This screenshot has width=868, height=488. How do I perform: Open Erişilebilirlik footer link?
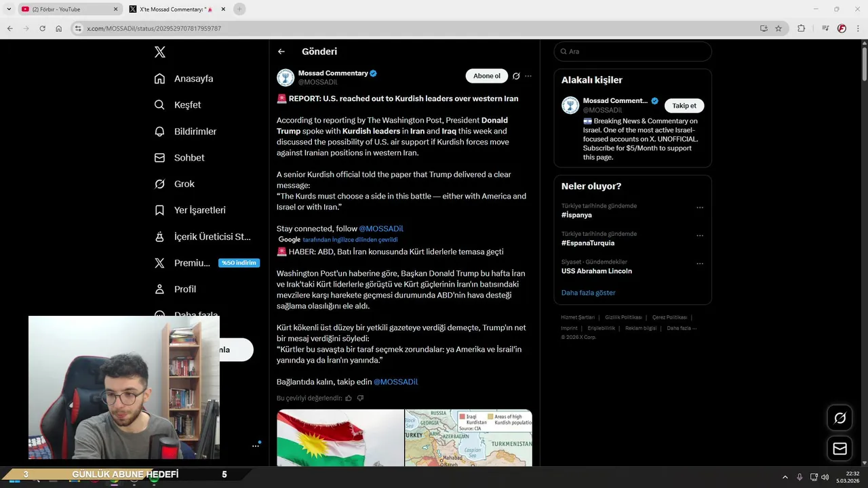[x=601, y=328]
